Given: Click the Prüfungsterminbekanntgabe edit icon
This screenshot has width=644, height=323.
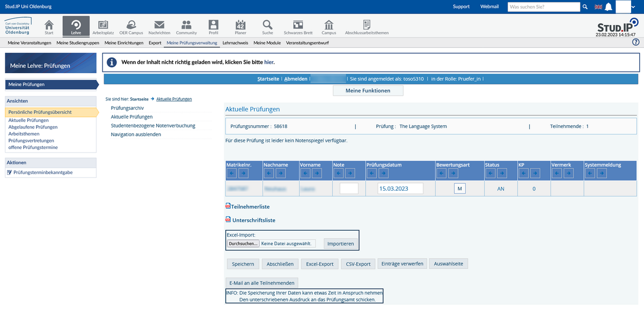Looking at the screenshot, I should tap(9, 173).
